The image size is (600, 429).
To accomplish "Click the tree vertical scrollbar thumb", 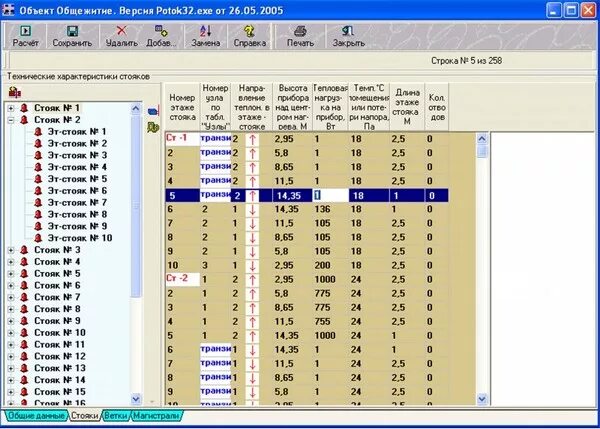I will 136,206.
